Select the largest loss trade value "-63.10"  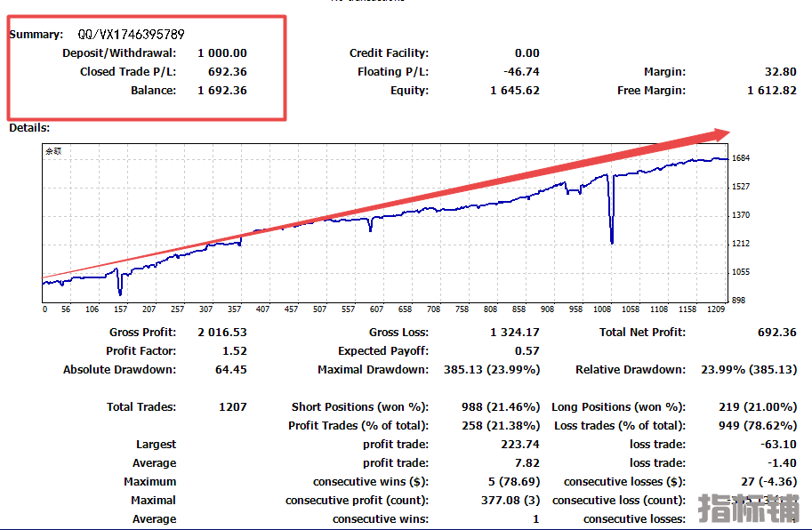tap(778, 444)
